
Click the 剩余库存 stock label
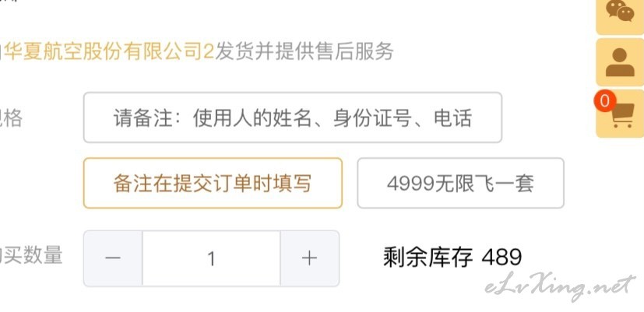(428, 258)
